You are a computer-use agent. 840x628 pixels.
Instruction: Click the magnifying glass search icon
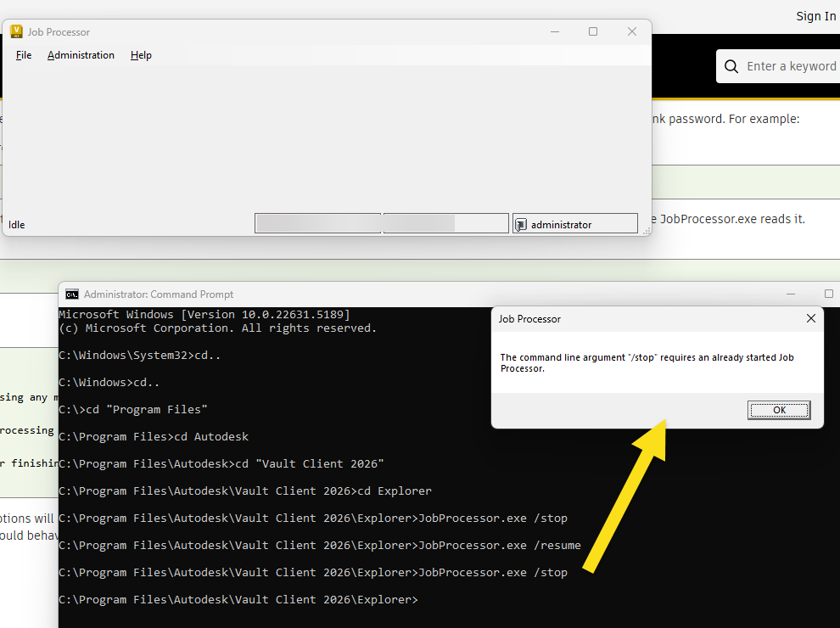(731, 65)
